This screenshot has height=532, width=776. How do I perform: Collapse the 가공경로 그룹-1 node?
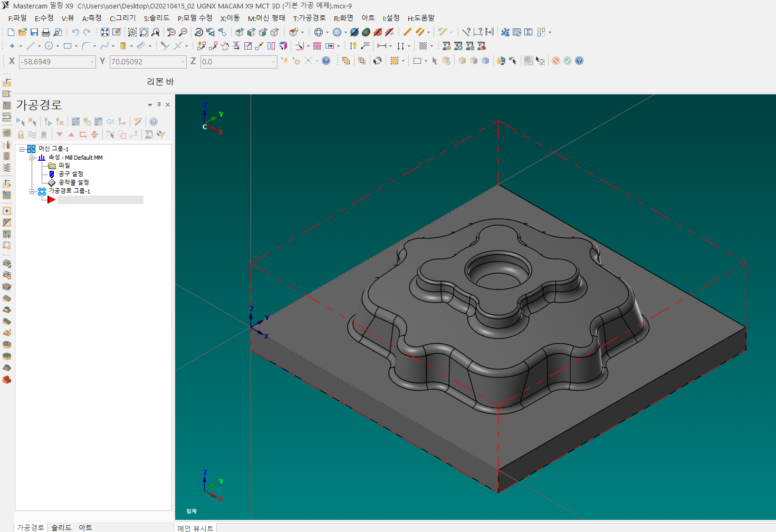(x=32, y=191)
